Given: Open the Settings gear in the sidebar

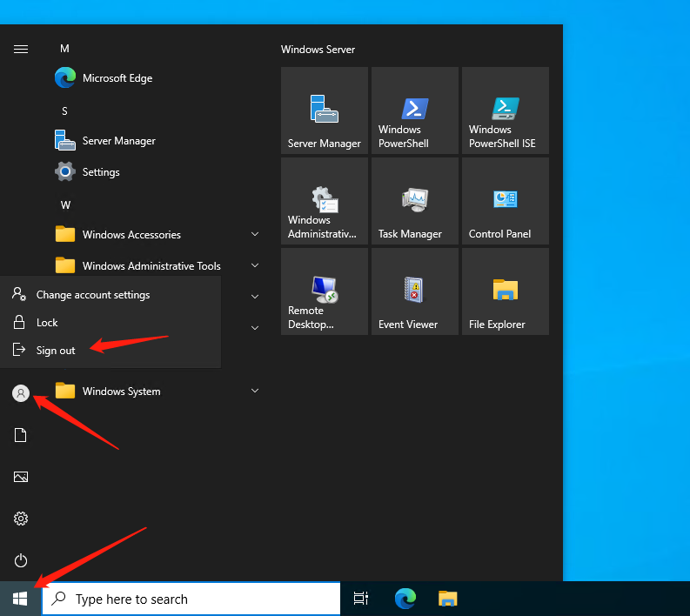Looking at the screenshot, I should click(x=21, y=519).
